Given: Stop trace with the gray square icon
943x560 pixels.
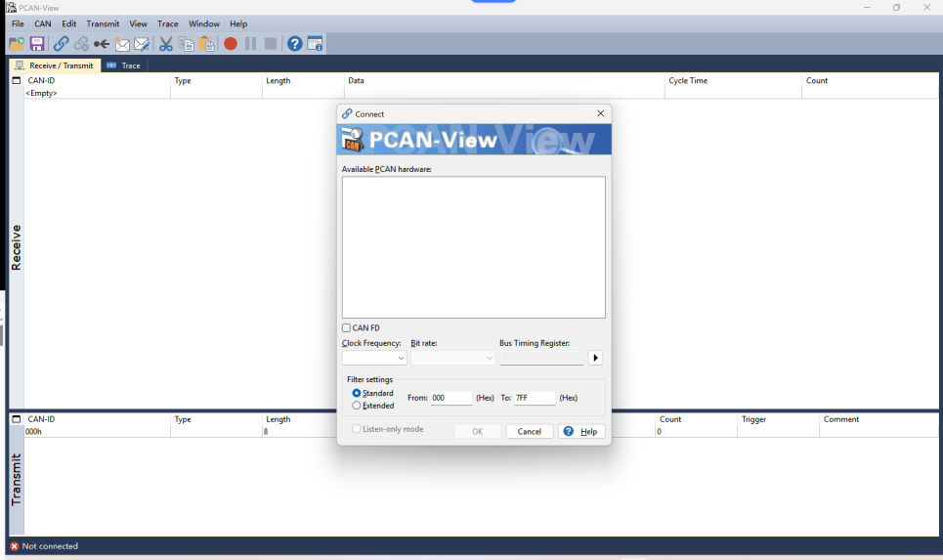Looking at the screenshot, I should tap(271, 44).
